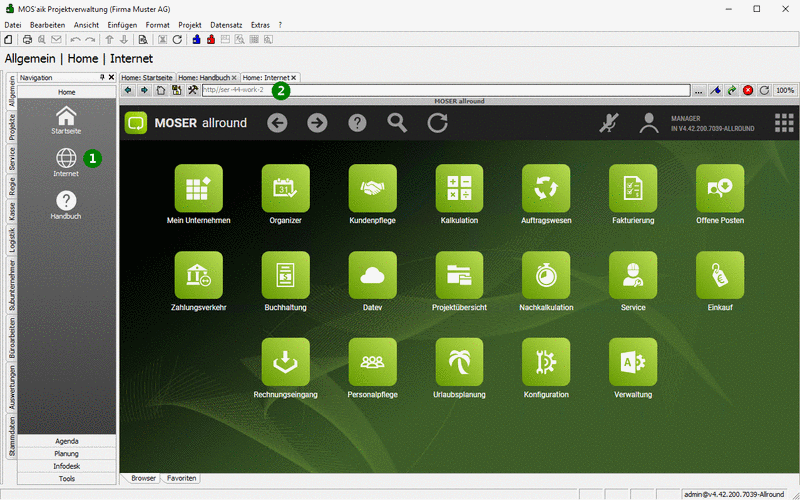Click browser forward arrow button

pos(144,90)
